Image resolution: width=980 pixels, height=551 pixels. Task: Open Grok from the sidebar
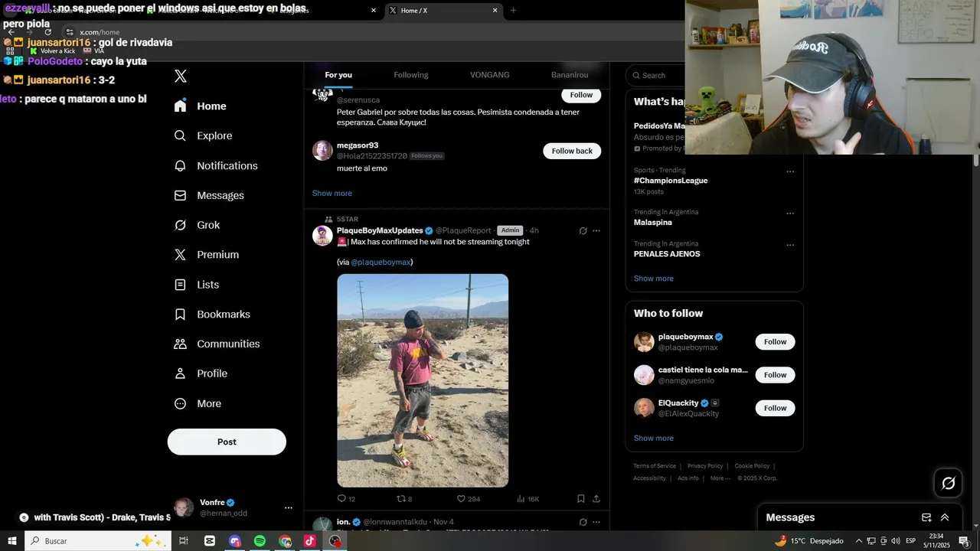(x=198, y=225)
